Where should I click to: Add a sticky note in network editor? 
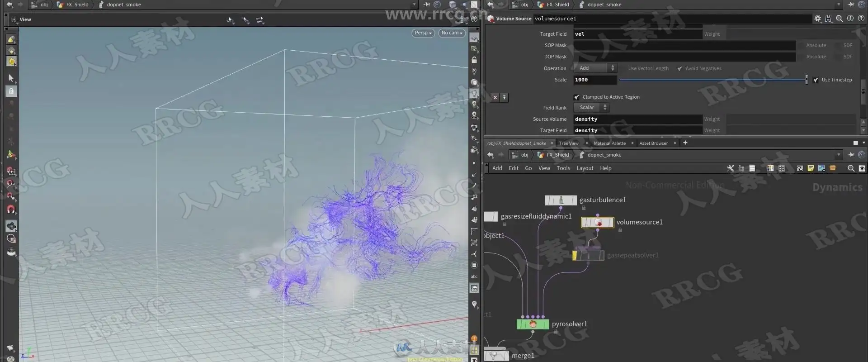pyautogui.click(x=811, y=168)
